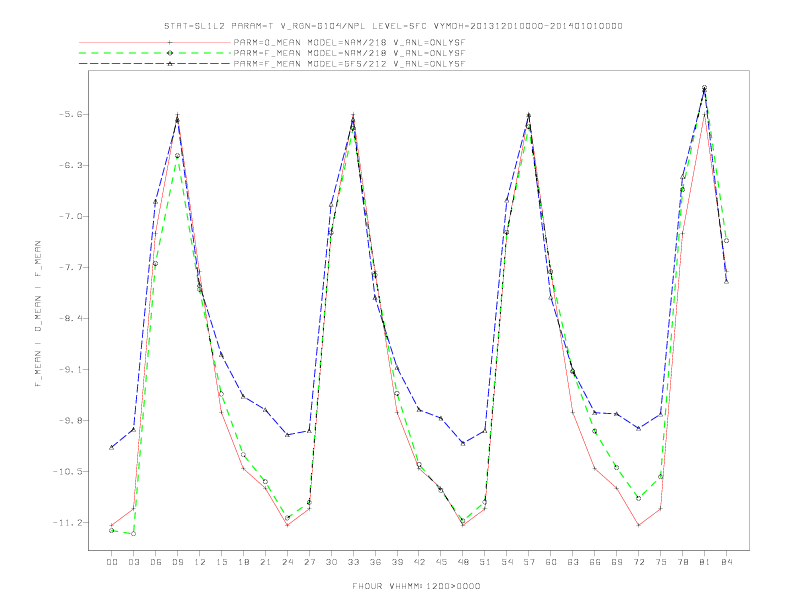Click x-axis forecast hour label 78

pyautogui.click(x=683, y=562)
